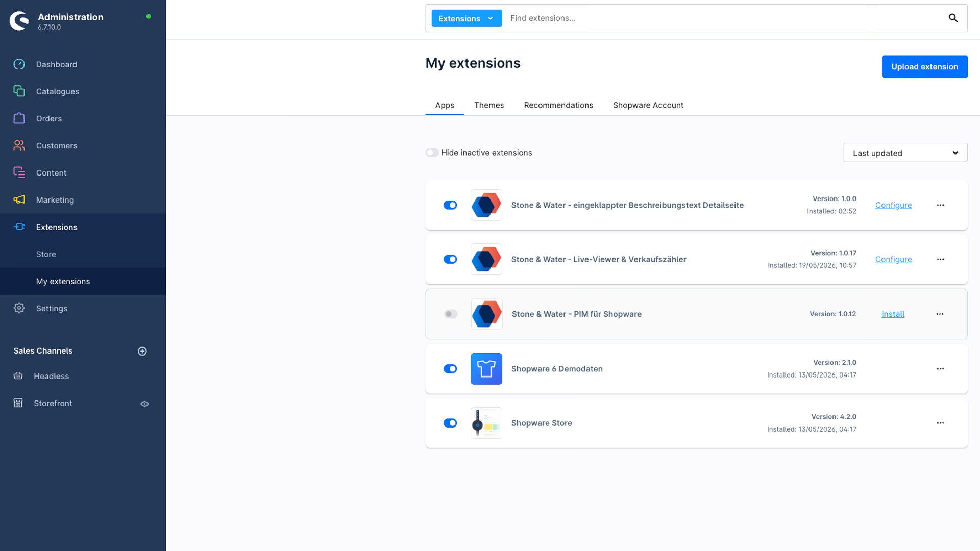Open options menu for Shopware 6 Demodaten
Image resolution: width=980 pixels, height=551 pixels.
(940, 369)
